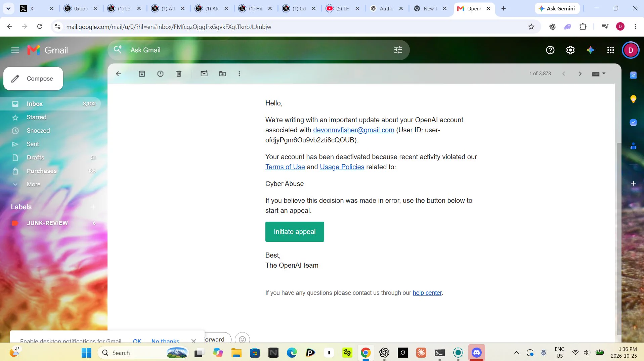
Task: Open the help center link
Action: coord(427,293)
